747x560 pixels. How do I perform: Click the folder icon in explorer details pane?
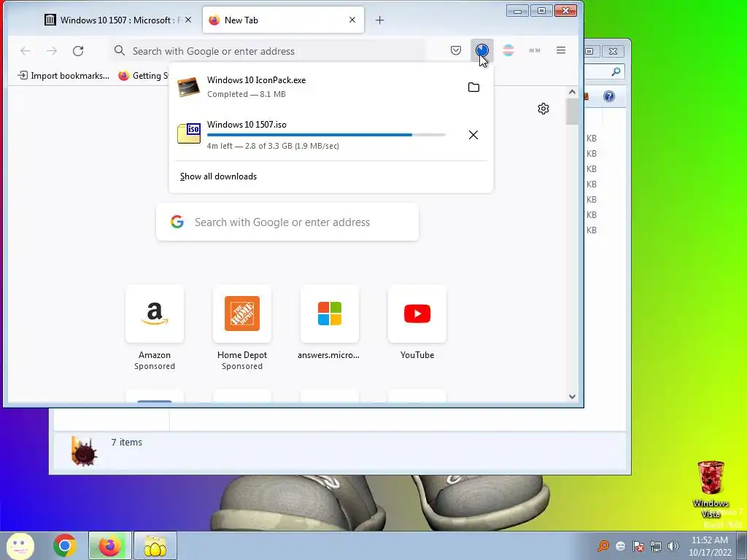coord(84,451)
